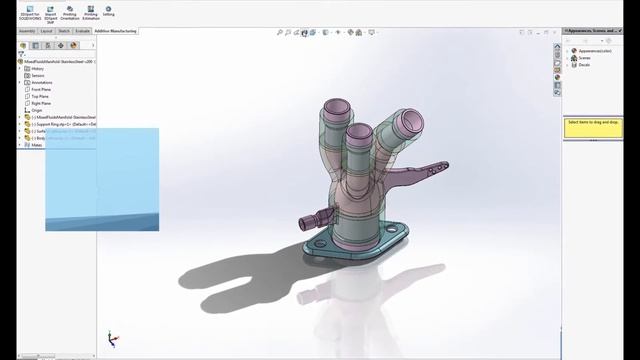Open the PropertyManager panel tab
The image size is (640, 360).
36,45
